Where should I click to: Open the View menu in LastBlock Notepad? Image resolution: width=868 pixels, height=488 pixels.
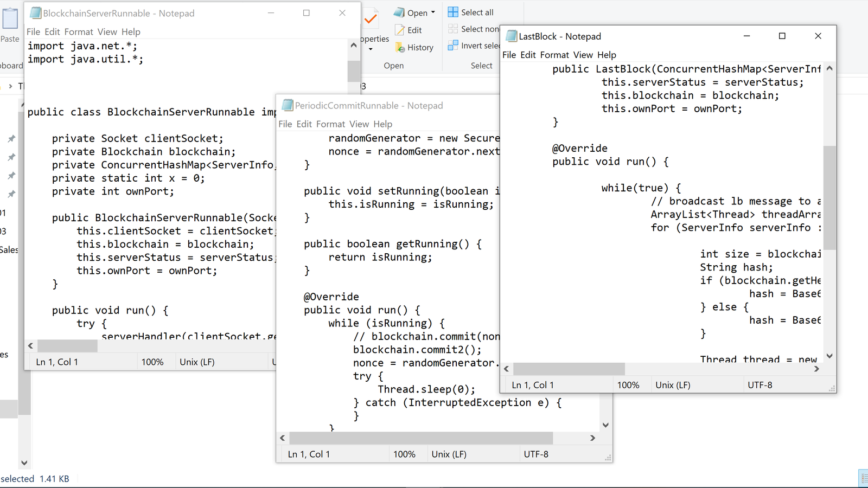point(583,55)
